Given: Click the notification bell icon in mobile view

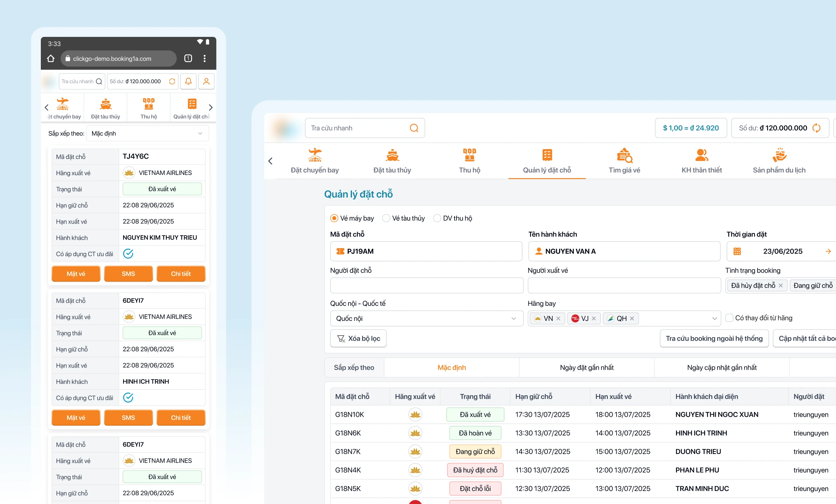Looking at the screenshot, I should click(188, 81).
